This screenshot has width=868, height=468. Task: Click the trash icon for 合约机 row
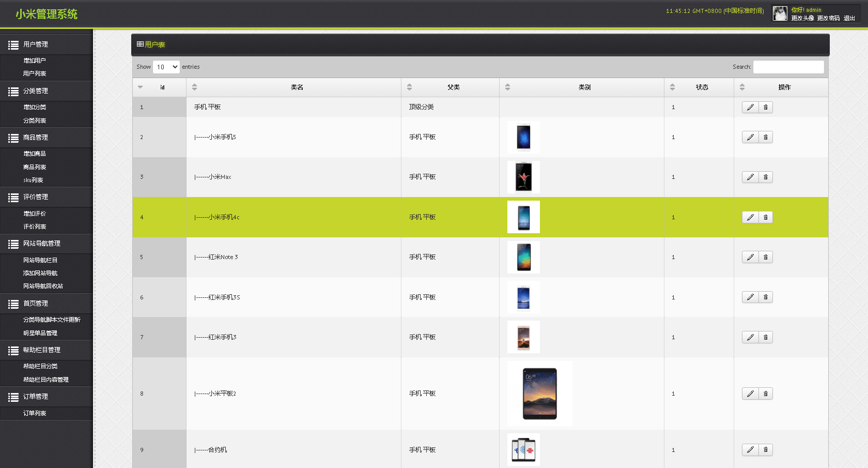coord(766,450)
